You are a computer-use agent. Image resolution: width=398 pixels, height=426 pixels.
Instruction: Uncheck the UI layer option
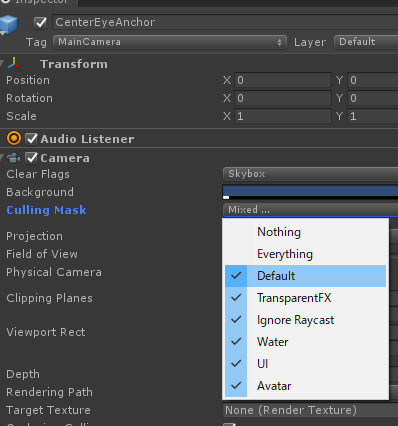(x=305, y=364)
